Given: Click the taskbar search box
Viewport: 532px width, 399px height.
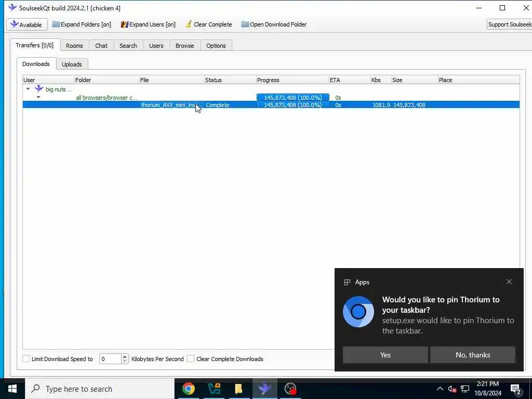Looking at the screenshot, I should click(x=100, y=389).
